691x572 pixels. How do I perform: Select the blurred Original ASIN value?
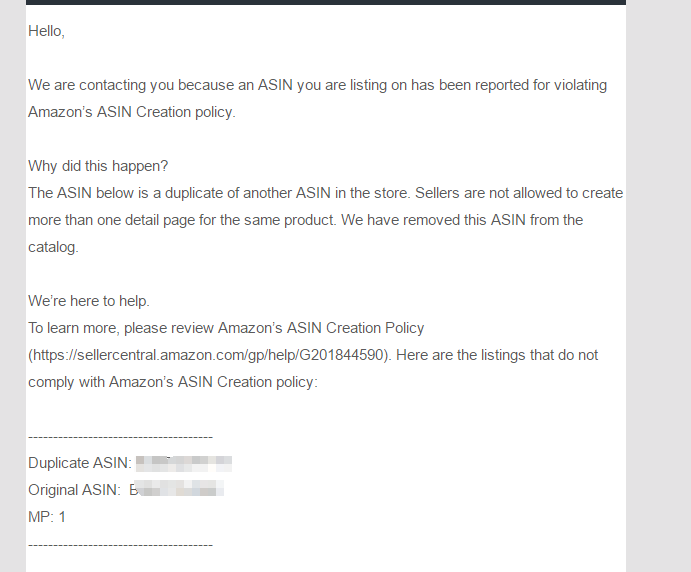[x=177, y=490]
